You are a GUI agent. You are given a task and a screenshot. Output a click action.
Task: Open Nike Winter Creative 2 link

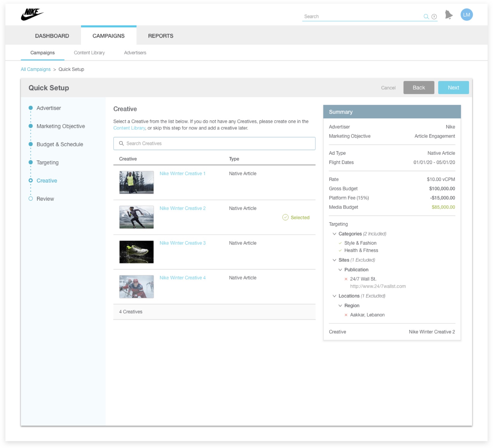(182, 208)
